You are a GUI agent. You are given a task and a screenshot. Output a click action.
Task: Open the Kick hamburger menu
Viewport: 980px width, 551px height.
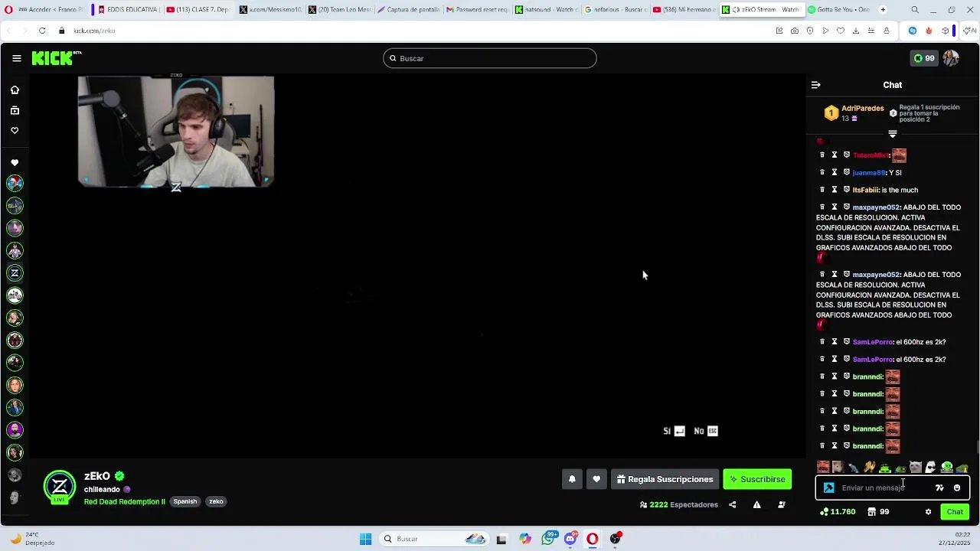[x=17, y=58]
